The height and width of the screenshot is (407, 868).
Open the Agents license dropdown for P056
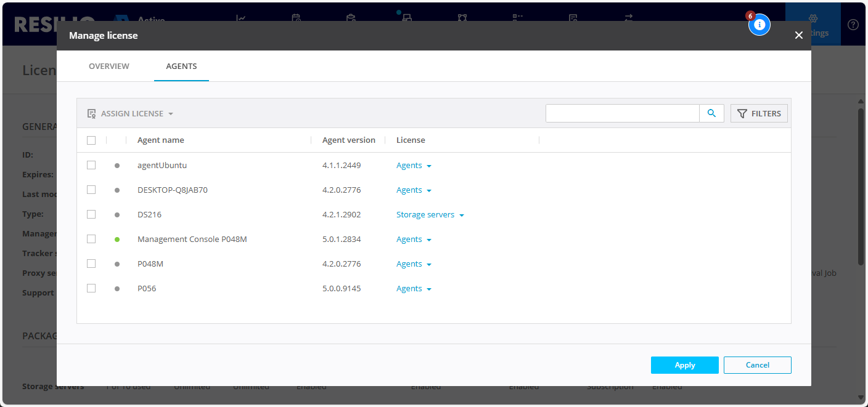[x=414, y=289]
